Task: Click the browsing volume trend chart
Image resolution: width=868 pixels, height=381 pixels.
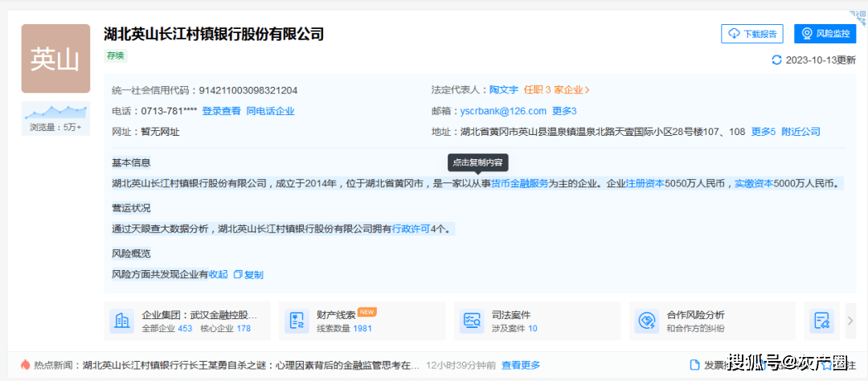Action: click(x=55, y=113)
